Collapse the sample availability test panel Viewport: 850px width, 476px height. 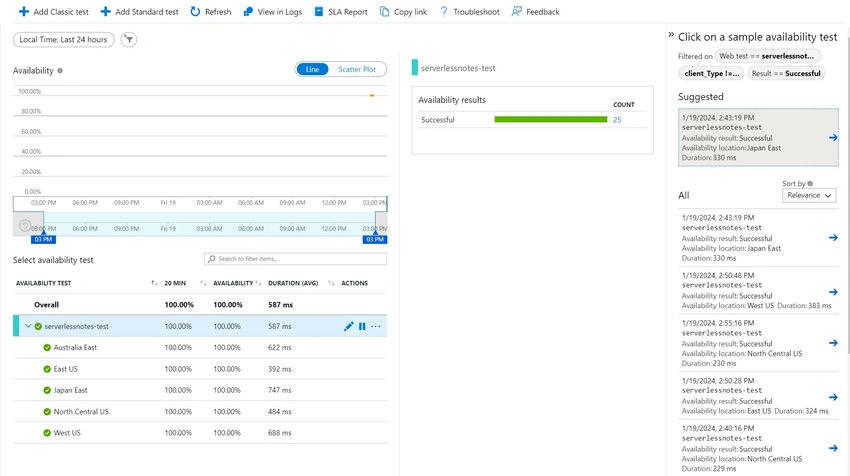click(x=671, y=35)
